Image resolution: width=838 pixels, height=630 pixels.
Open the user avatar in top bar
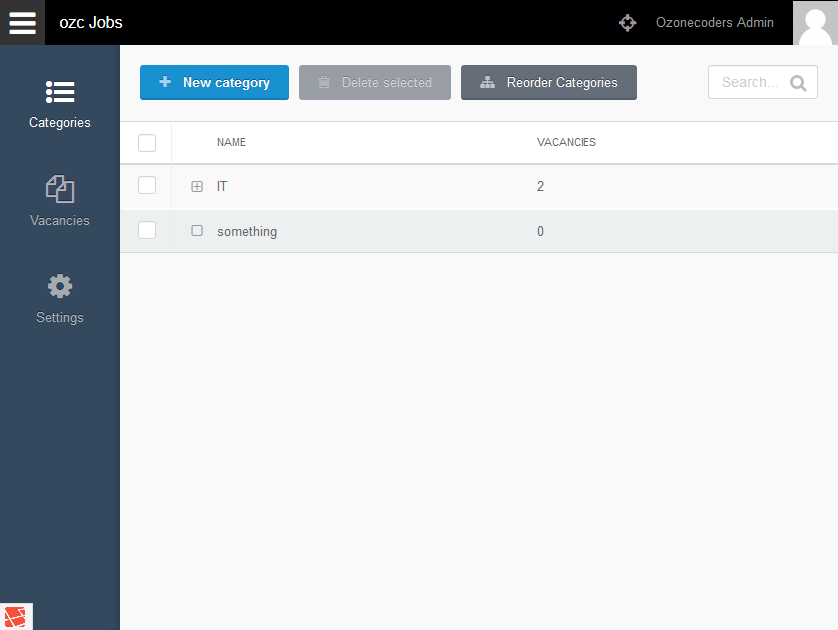(x=815, y=22)
